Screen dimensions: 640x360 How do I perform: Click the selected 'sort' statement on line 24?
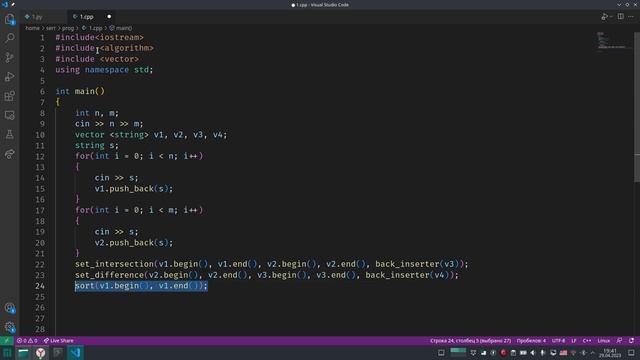point(141,286)
